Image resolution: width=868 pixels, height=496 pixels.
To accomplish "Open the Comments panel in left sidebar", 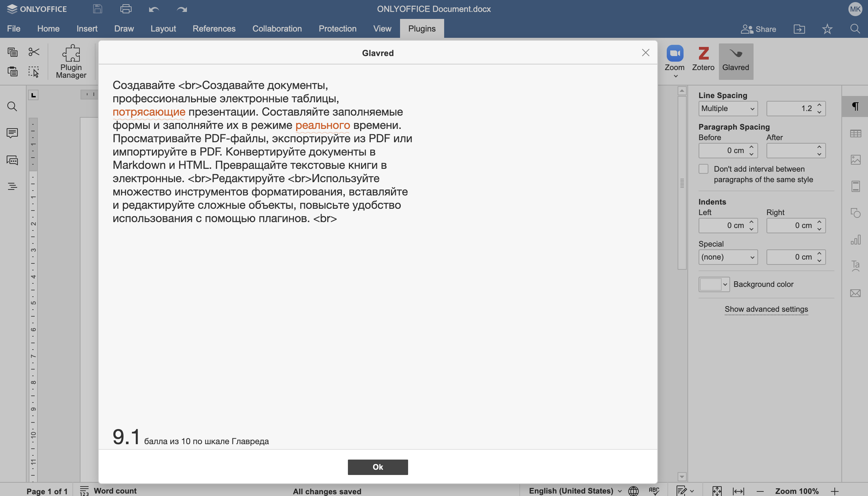I will coord(12,133).
